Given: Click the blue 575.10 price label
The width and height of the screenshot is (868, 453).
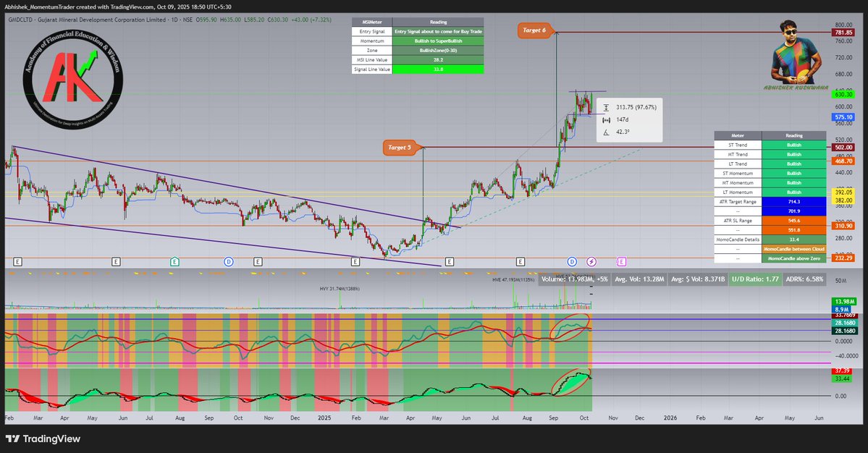Looking at the screenshot, I should (843, 117).
